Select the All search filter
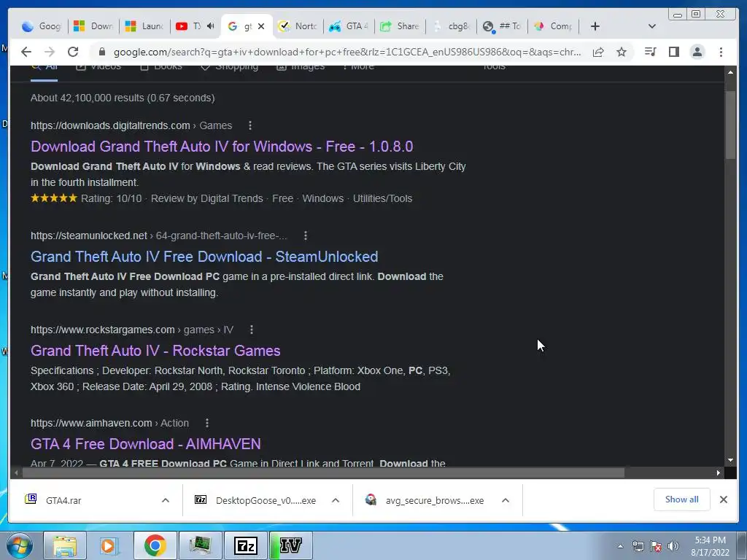 point(44,68)
